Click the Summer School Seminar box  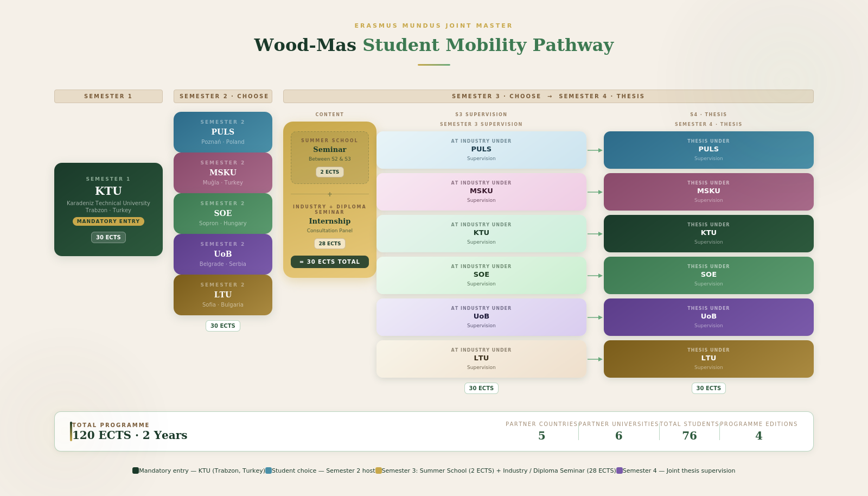[330, 157]
